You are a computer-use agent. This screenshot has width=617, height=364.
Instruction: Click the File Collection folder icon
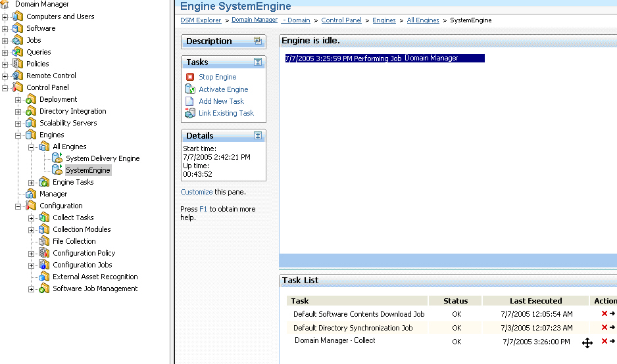[x=44, y=240]
